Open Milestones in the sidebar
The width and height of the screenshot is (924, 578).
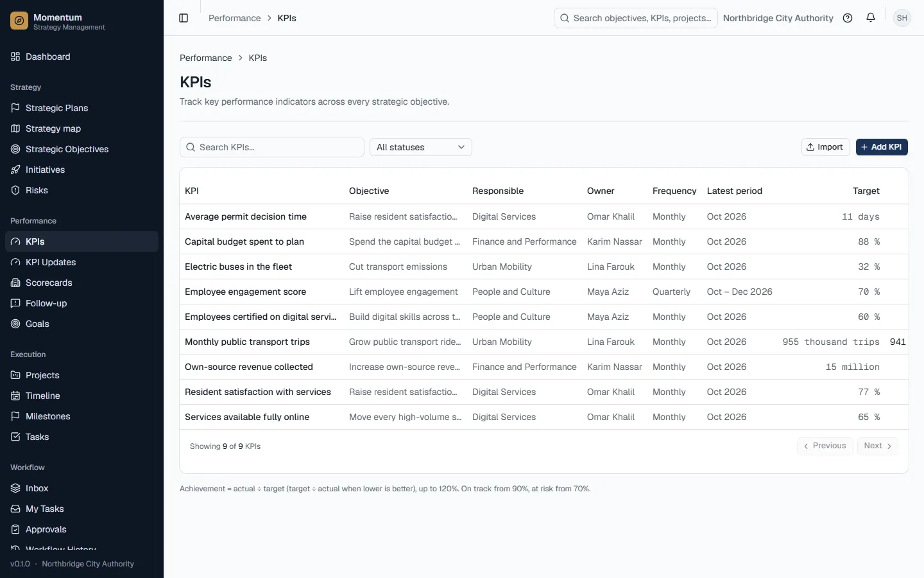pyautogui.click(x=81, y=416)
